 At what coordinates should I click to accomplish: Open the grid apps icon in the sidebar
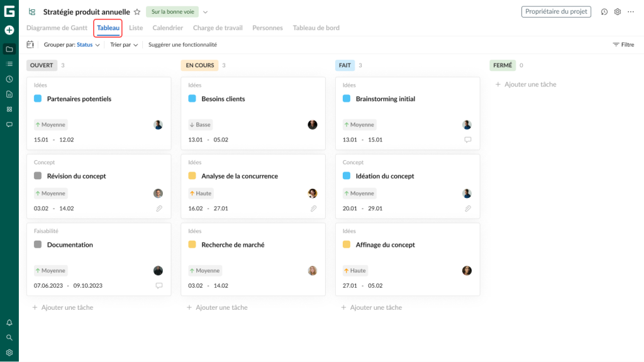9,109
